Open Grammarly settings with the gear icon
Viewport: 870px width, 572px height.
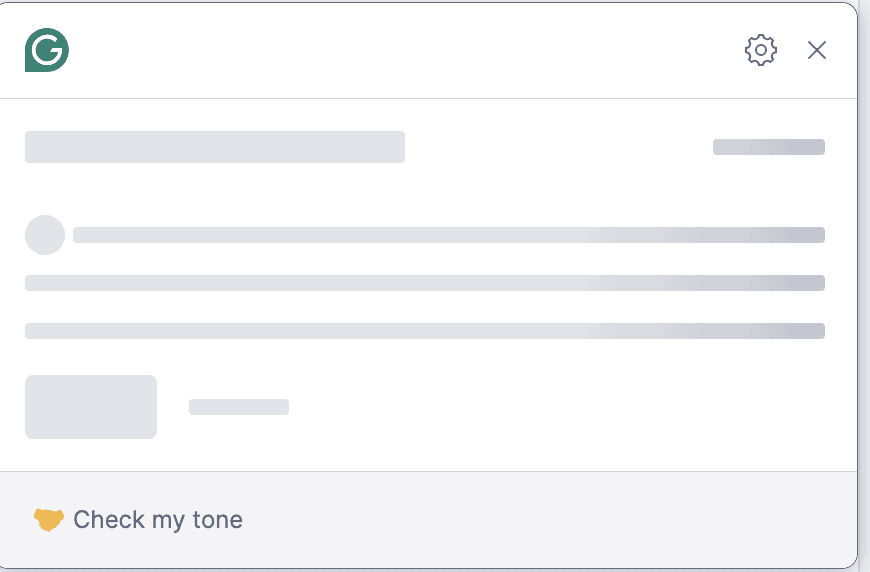click(761, 50)
